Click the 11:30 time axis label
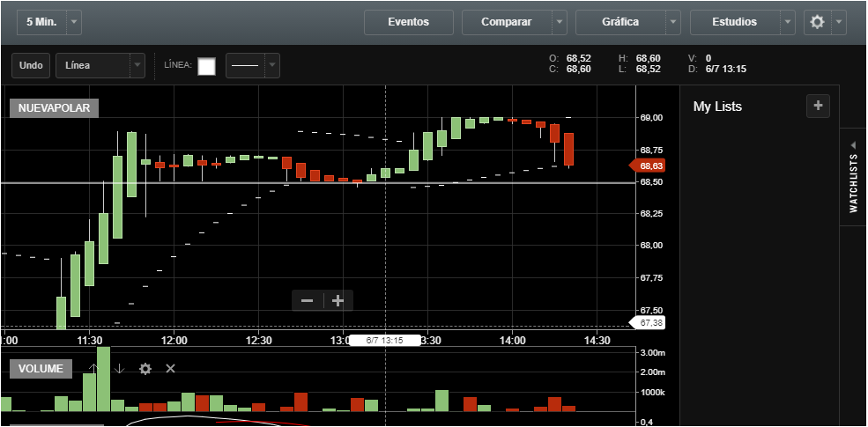Screen dimensions: 868x427 [89, 341]
